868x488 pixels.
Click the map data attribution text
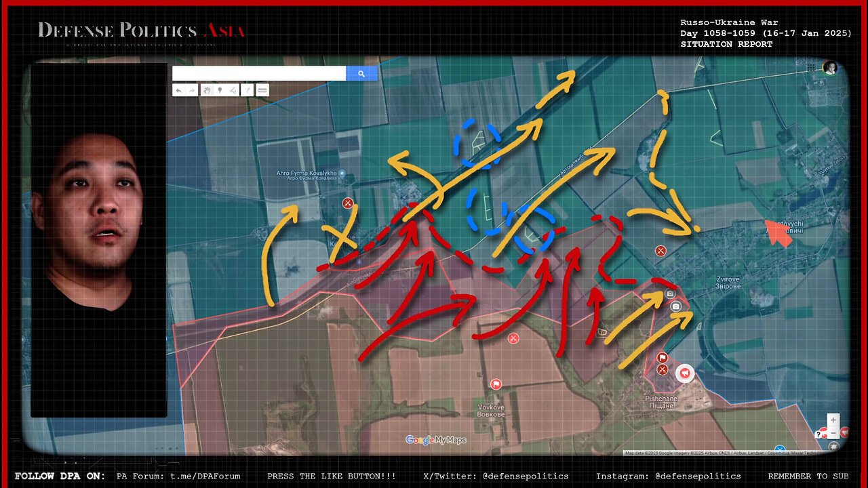pyautogui.click(x=722, y=453)
